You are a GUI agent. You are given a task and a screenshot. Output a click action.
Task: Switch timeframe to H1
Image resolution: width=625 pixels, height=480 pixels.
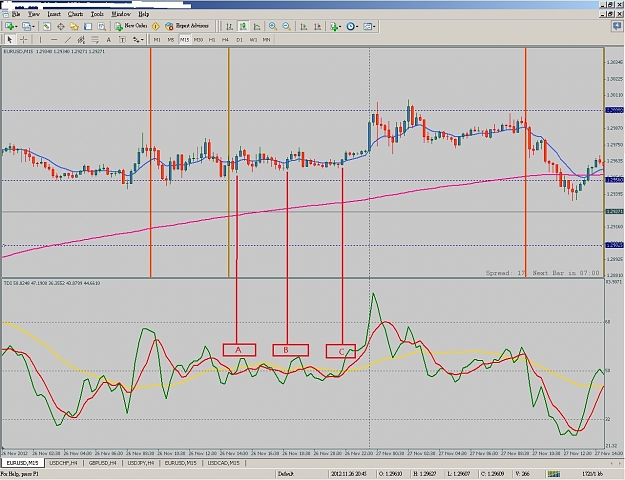(x=212, y=39)
